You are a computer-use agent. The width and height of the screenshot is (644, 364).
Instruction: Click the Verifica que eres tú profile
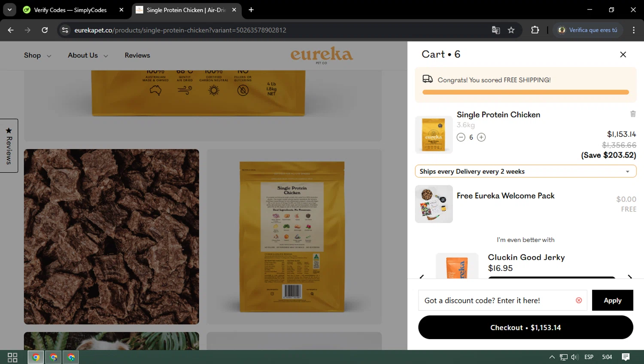pos(588,30)
